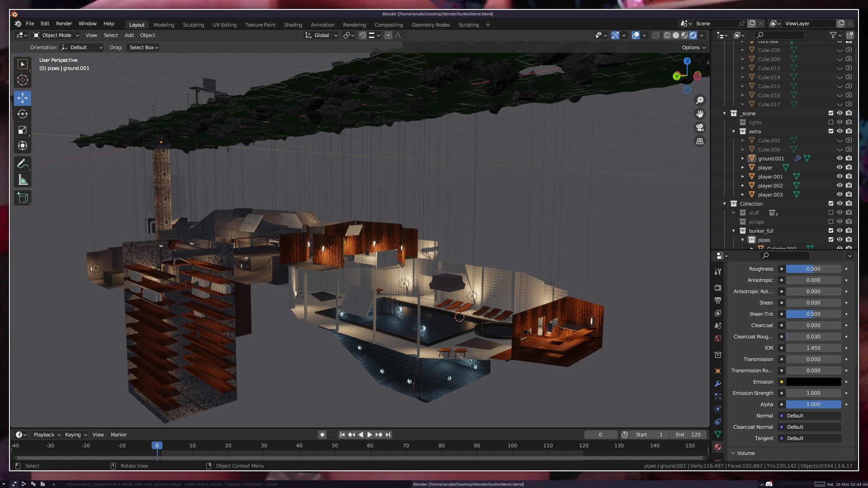Expand the Volume panel

(x=745, y=453)
